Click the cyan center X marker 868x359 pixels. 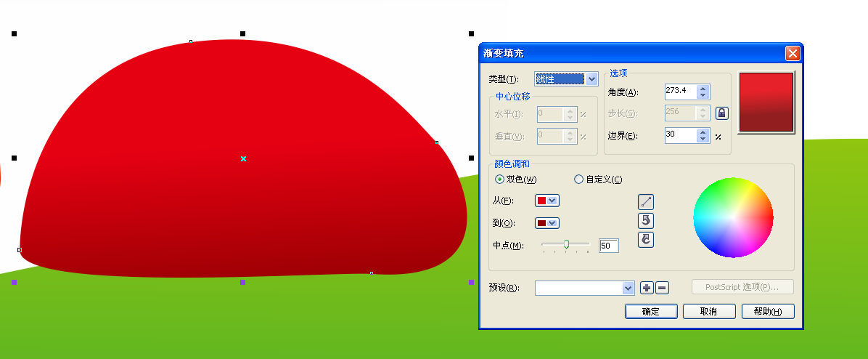(x=243, y=159)
